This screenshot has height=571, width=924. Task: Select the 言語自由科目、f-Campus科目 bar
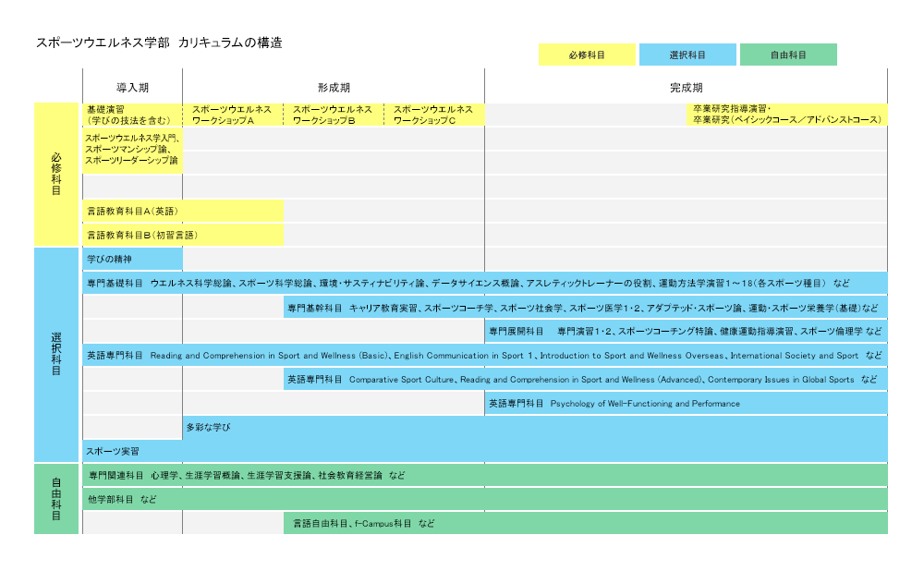(586, 523)
